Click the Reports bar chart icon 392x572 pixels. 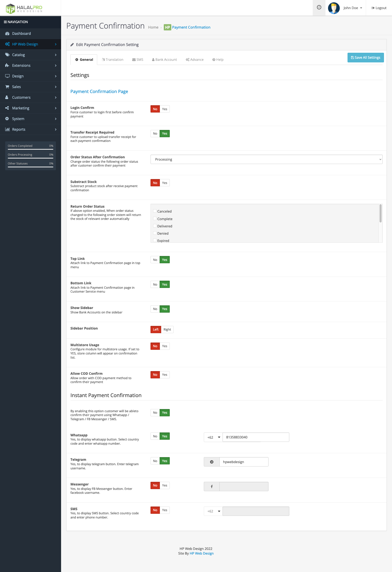[7, 129]
